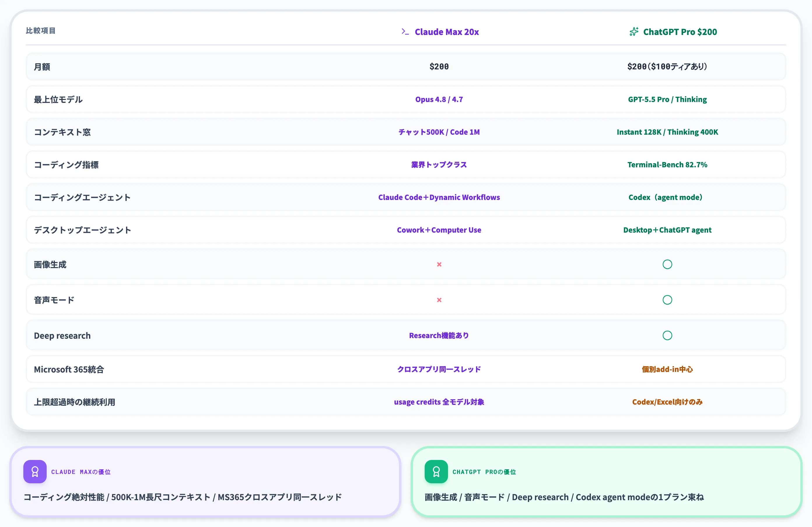
Task: Click the 比較項目 header label
Action: pos(41,31)
